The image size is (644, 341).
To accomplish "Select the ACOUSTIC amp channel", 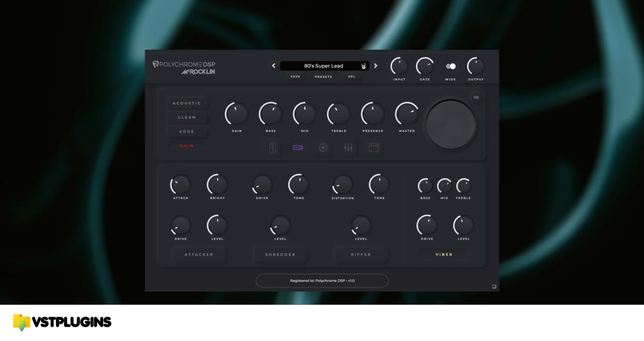I will click(187, 103).
